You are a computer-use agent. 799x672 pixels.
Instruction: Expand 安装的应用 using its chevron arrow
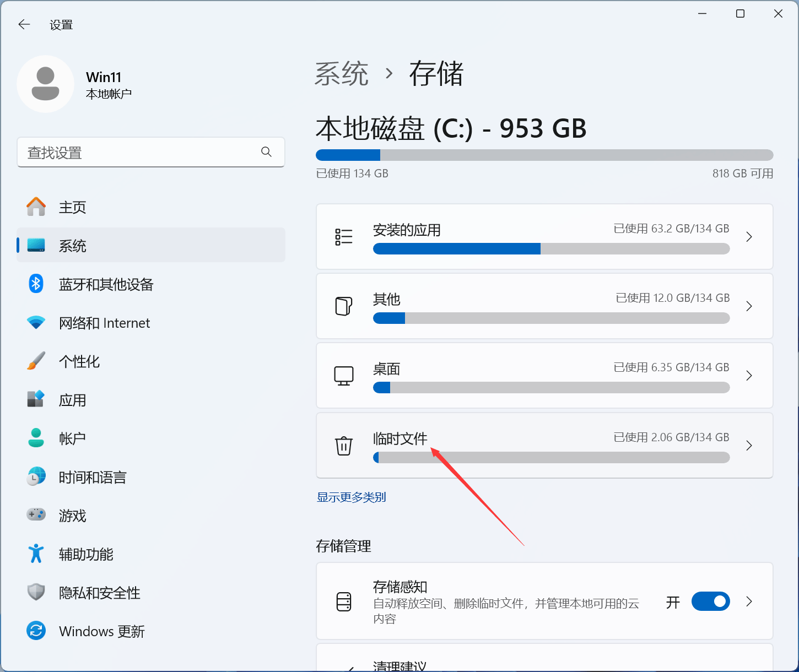pos(749,237)
